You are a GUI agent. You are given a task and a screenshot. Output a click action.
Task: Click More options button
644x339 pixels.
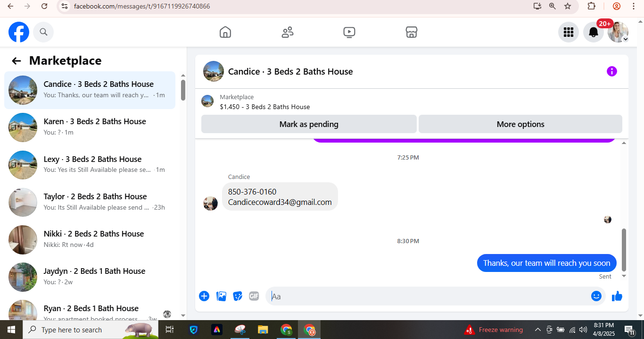[520, 124]
